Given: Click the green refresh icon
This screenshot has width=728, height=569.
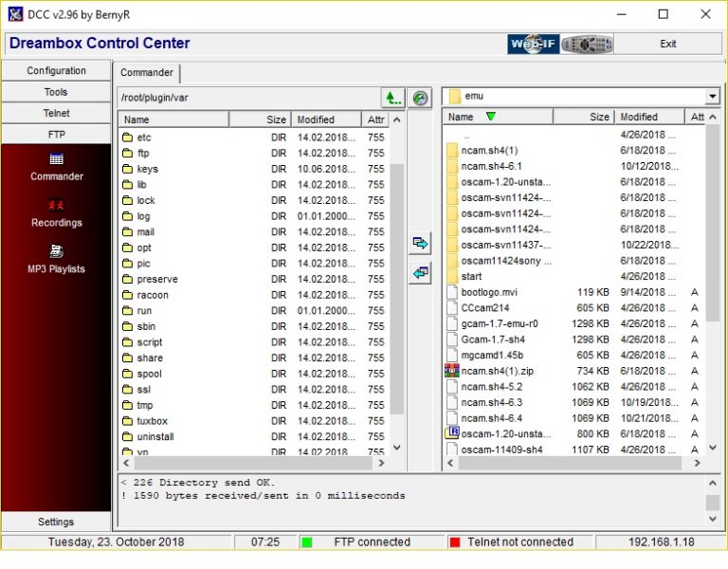Looking at the screenshot, I should tap(420, 98).
